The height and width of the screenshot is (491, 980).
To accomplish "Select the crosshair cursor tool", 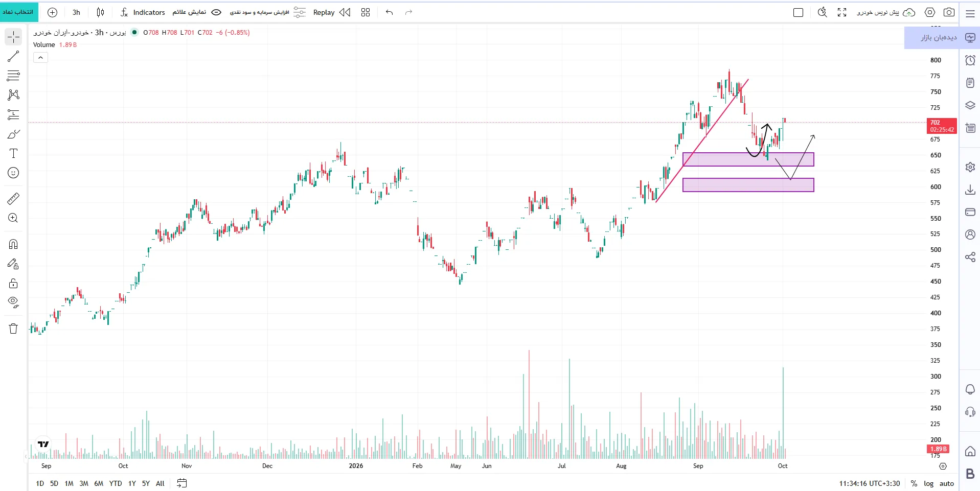I will point(13,37).
